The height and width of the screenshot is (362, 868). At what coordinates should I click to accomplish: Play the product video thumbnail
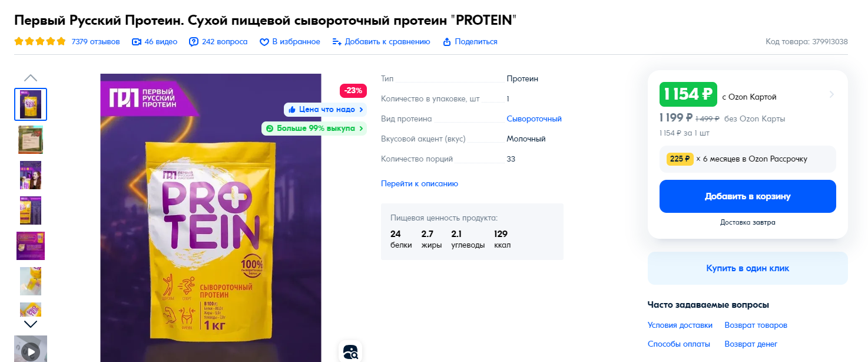pos(31,351)
